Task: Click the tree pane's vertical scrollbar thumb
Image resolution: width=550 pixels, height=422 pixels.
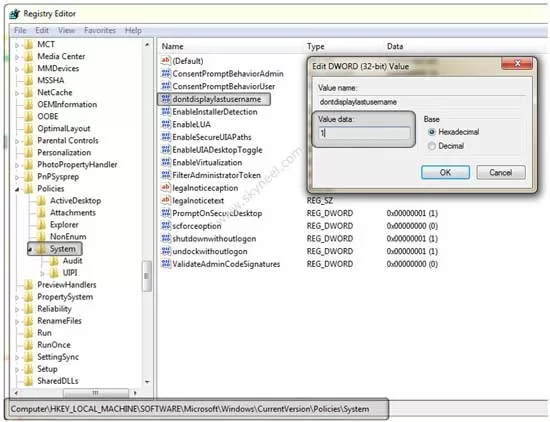Action: pyautogui.click(x=147, y=276)
